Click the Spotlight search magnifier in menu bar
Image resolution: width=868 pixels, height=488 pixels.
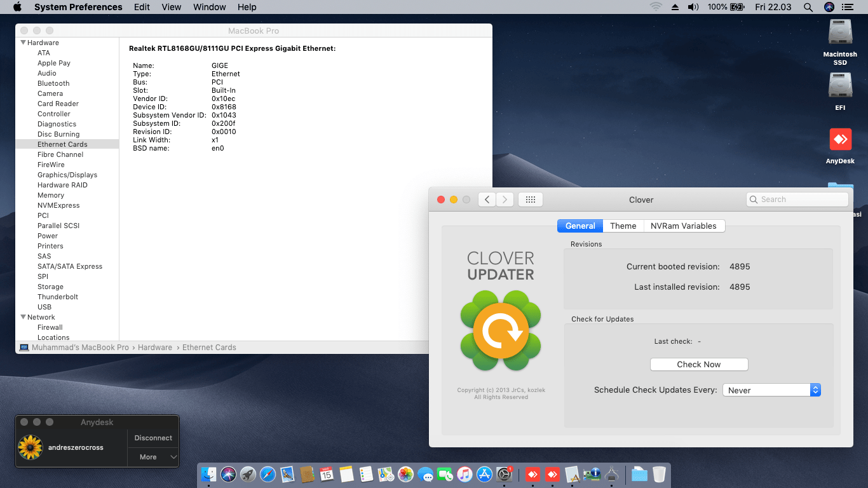(x=808, y=7)
